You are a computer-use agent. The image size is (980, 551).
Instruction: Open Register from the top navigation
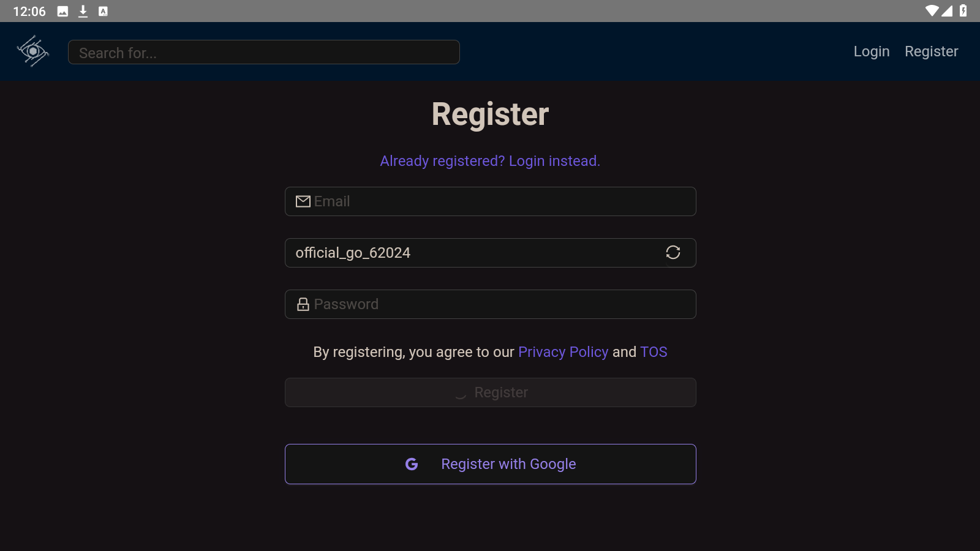(931, 51)
